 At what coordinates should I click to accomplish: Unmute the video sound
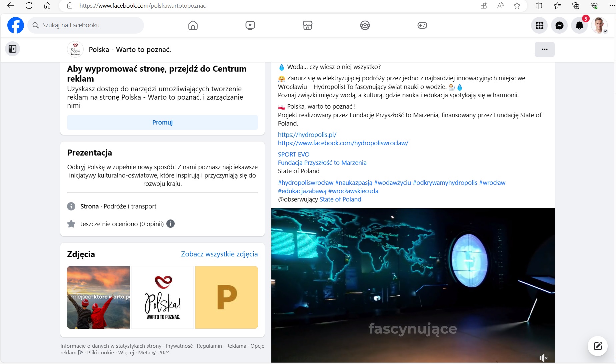point(543,358)
